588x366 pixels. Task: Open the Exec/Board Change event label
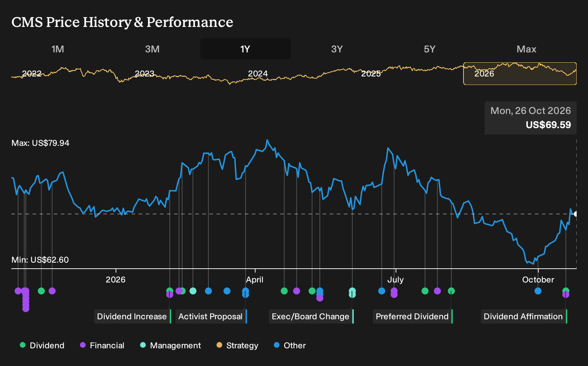311,316
